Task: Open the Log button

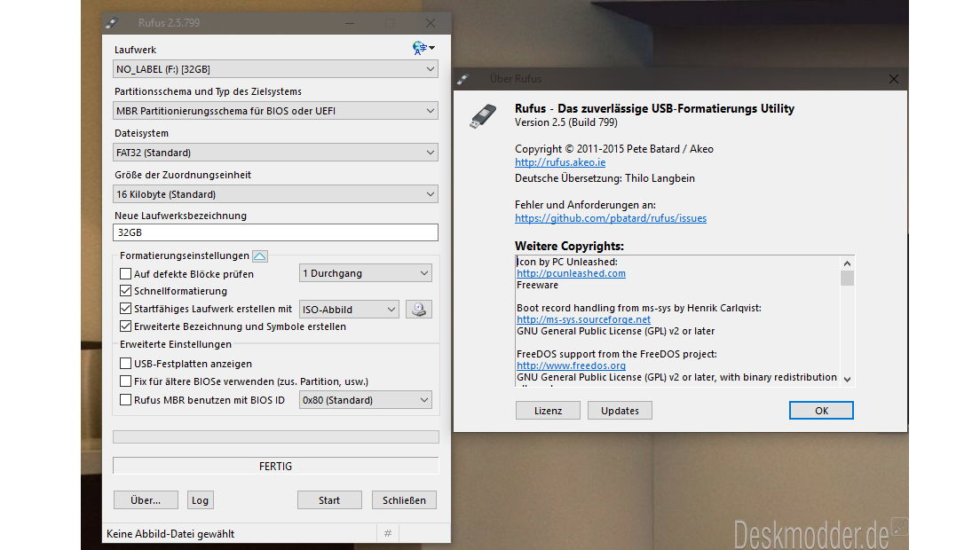Action: pyautogui.click(x=200, y=500)
